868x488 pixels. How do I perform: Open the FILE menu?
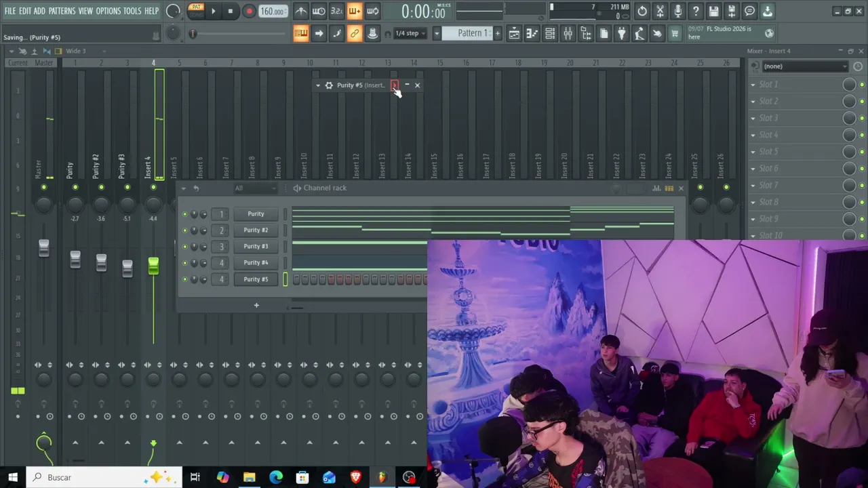pyautogui.click(x=10, y=11)
